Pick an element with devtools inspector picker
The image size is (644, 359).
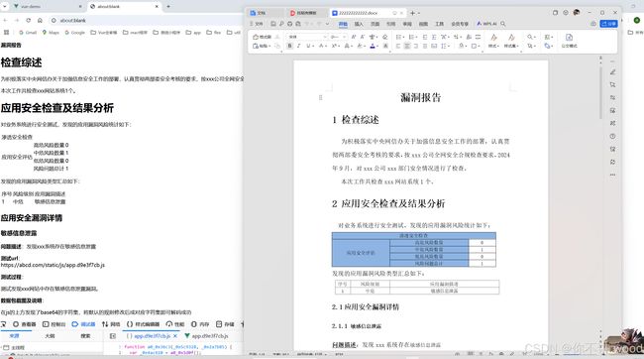(4, 324)
